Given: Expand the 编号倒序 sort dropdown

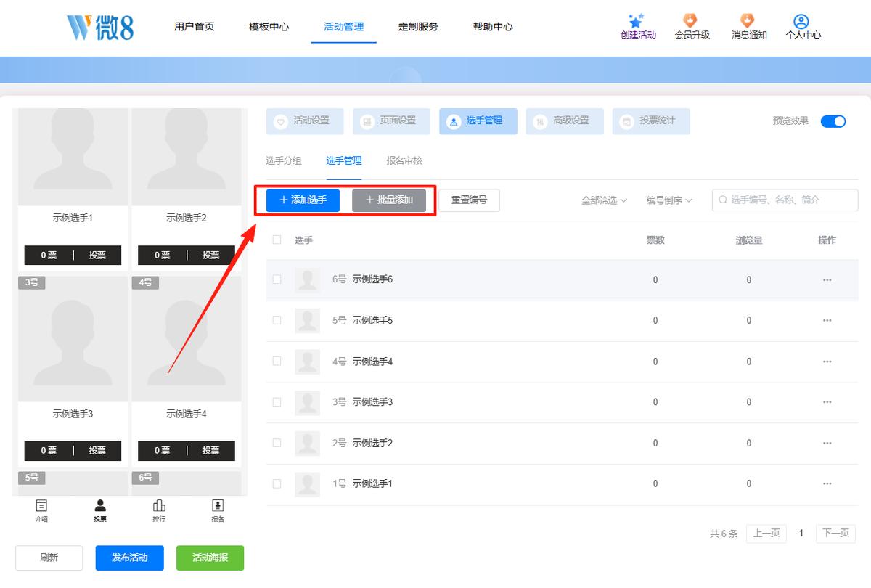Looking at the screenshot, I should (x=669, y=200).
